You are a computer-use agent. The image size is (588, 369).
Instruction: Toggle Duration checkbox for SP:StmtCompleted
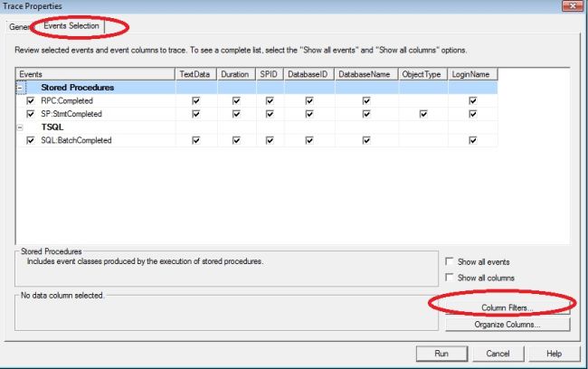point(236,114)
